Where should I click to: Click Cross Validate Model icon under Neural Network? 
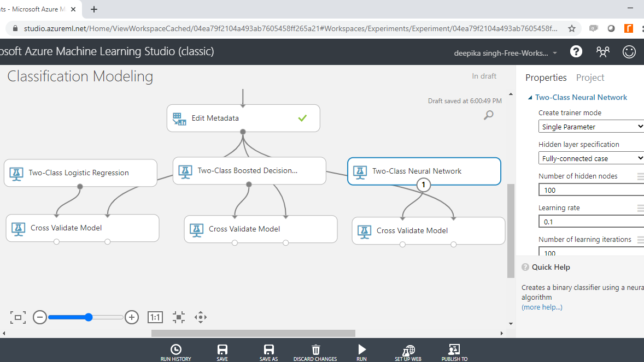click(x=364, y=232)
